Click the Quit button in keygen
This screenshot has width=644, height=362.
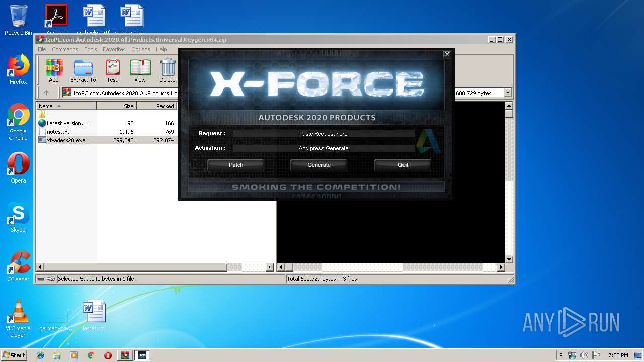click(403, 165)
